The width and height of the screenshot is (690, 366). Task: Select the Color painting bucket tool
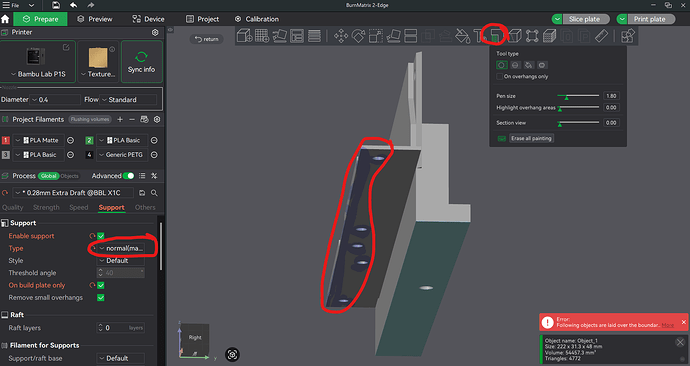pos(462,36)
